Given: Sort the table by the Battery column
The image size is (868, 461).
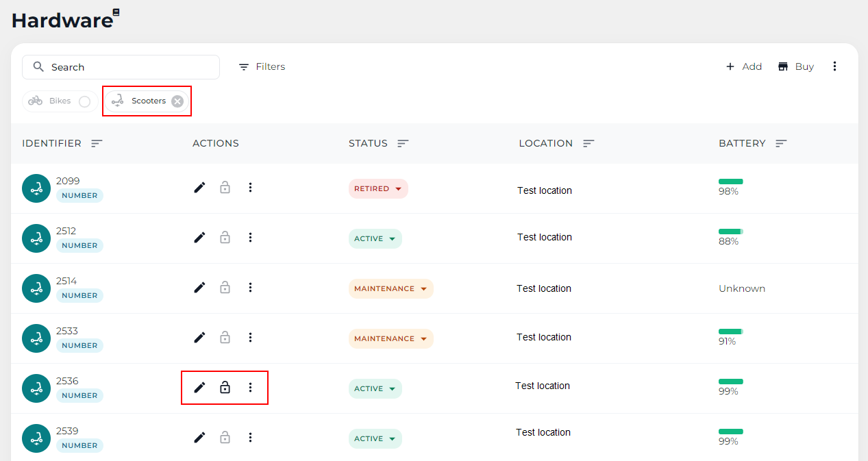Looking at the screenshot, I should point(781,144).
